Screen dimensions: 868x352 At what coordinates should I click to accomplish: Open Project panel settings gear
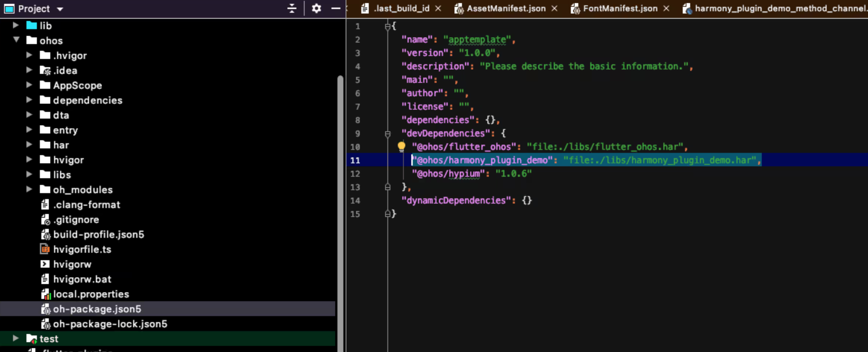(316, 8)
